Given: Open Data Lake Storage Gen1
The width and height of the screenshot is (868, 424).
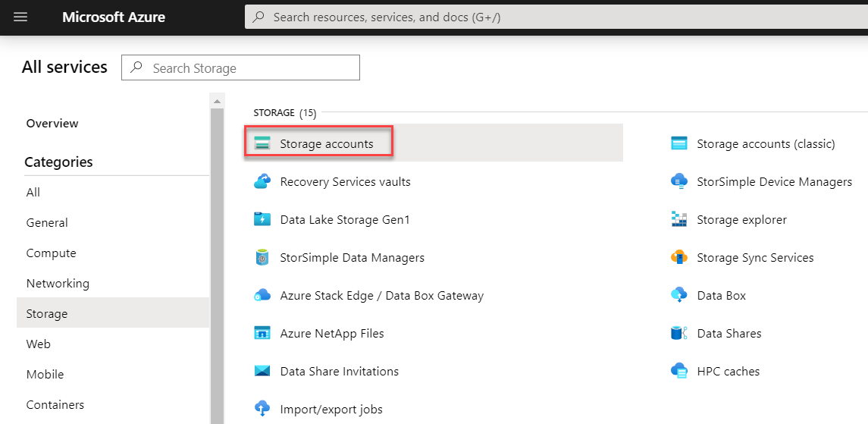Looking at the screenshot, I should point(345,220).
